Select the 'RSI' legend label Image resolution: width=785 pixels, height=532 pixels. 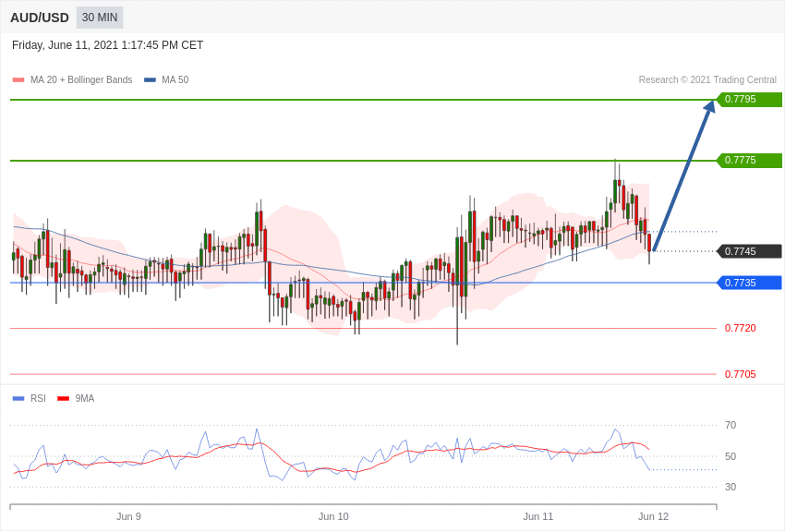pyautogui.click(x=38, y=398)
